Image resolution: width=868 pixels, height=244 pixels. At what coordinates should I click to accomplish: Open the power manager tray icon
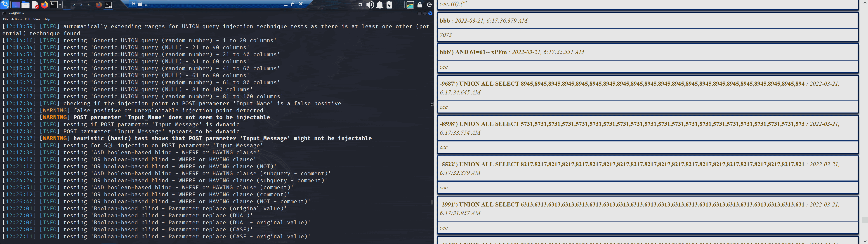point(389,5)
